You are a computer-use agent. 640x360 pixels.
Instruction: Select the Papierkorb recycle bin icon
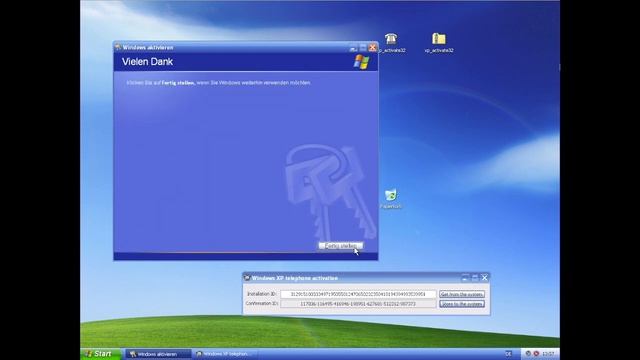[x=391, y=199]
